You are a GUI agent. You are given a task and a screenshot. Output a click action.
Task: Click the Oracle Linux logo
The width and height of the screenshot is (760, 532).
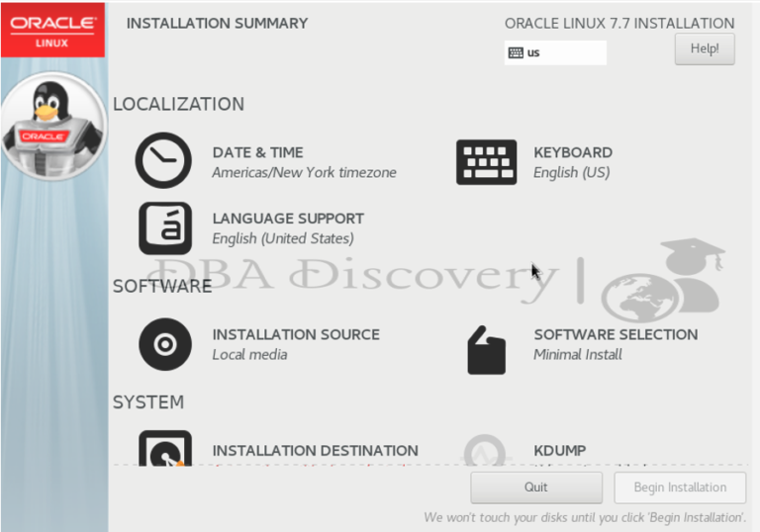[x=52, y=30]
